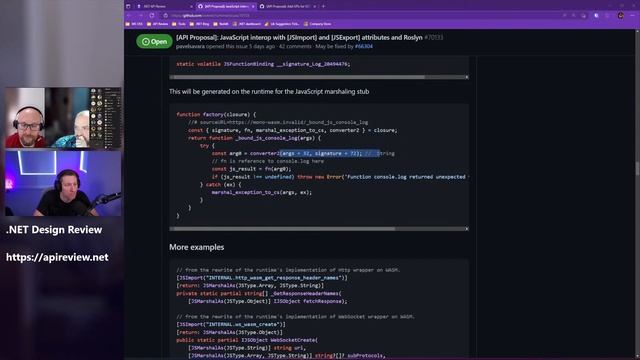Viewport: 640px width, 360px height.
Task: Click the https://apireview.net overlay text
Action: (x=57, y=257)
